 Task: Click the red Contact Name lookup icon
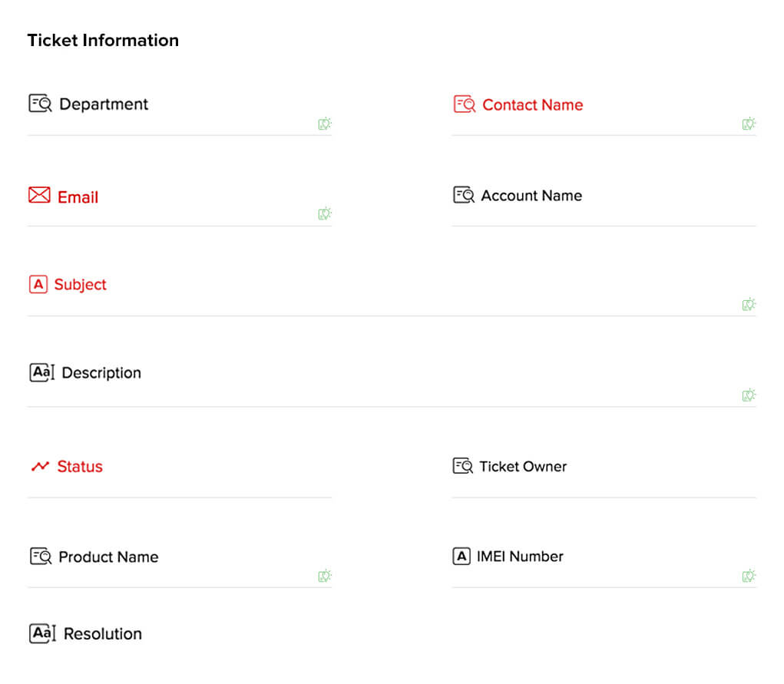point(465,104)
